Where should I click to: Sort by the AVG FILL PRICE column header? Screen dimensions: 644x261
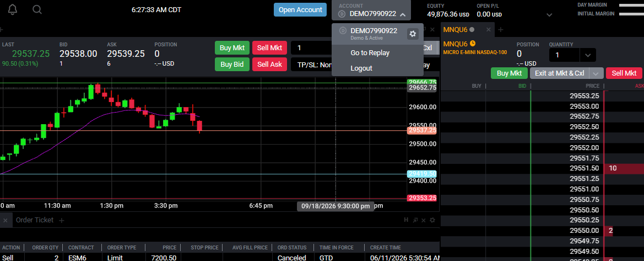(x=250, y=247)
